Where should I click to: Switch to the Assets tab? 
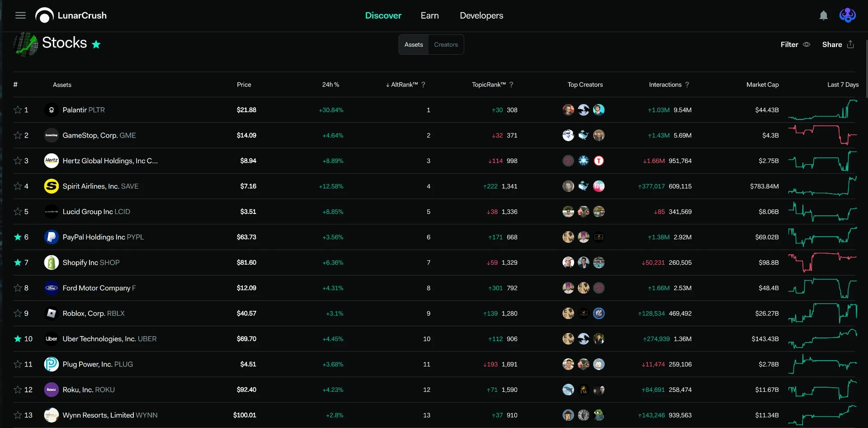pyautogui.click(x=414, y=44)
